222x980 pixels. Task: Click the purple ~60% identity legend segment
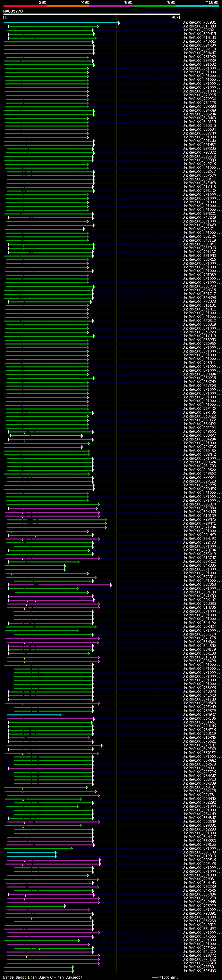point(111,6)
